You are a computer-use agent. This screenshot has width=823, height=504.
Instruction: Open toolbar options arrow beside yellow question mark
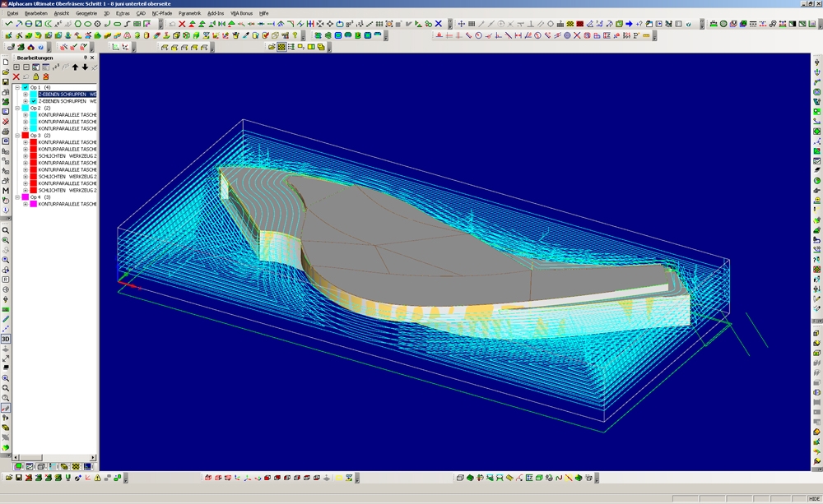click(302, 36)
